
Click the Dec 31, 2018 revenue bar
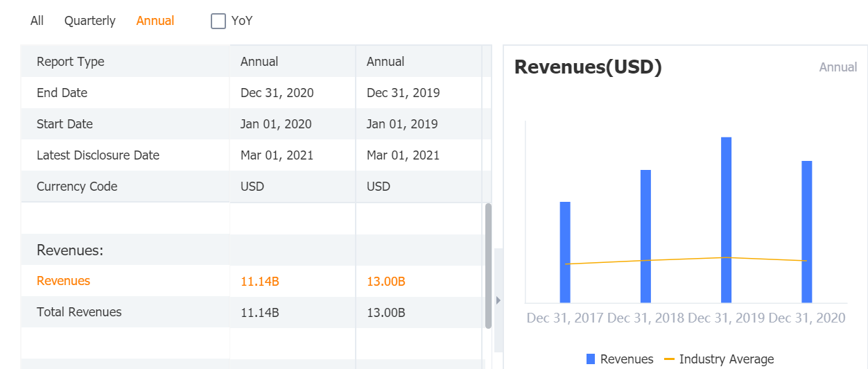click(645, 236)
